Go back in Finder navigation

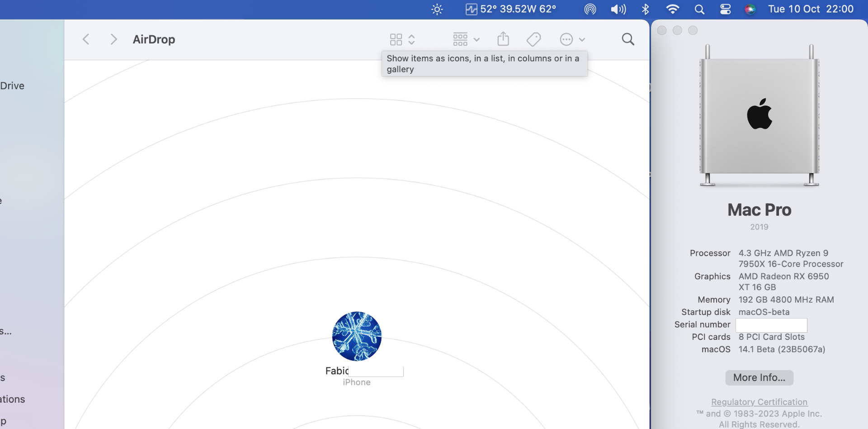pos(86,39)
